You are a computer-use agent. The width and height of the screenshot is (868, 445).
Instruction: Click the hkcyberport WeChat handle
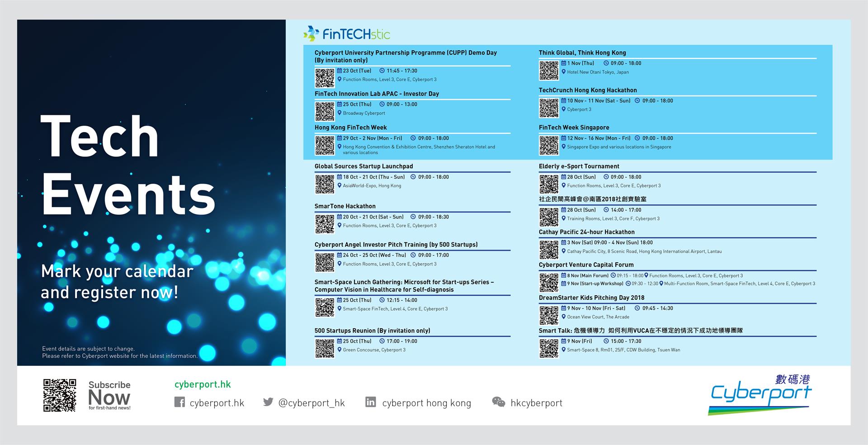point(537,403)
